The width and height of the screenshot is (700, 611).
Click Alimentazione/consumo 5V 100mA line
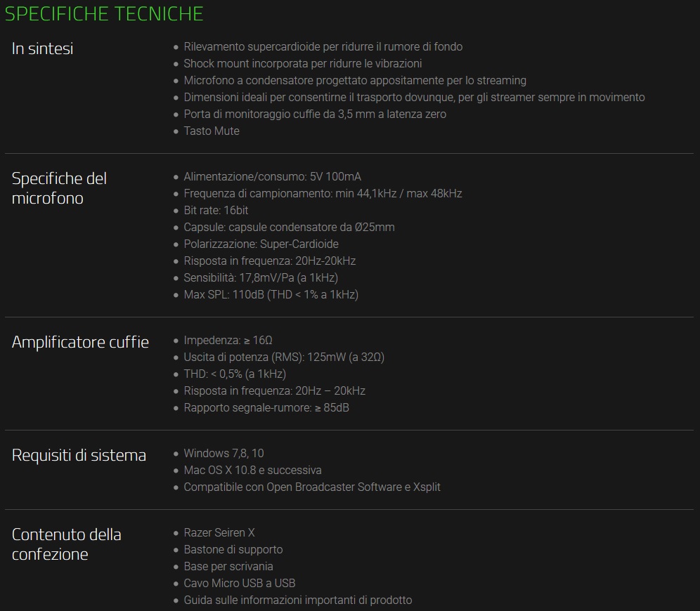click(272, 176)
